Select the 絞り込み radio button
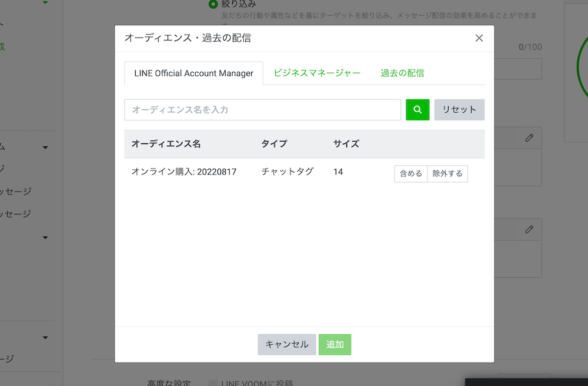The width and height of the screenshot is (588, 386). (x=212, y=4)
